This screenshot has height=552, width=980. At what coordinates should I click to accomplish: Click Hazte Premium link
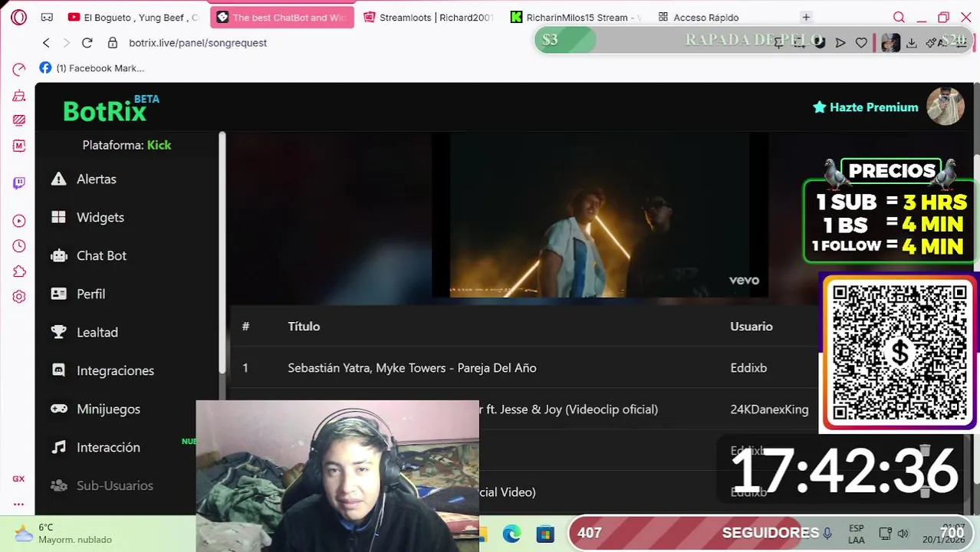(866, 107)
